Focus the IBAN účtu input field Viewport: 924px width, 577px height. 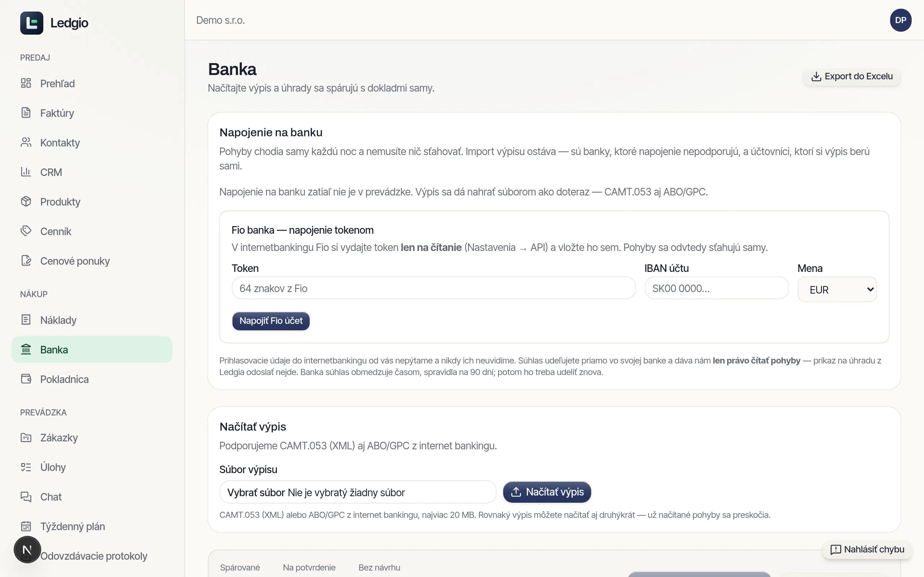pyautogui.click(x=716, y=288)
